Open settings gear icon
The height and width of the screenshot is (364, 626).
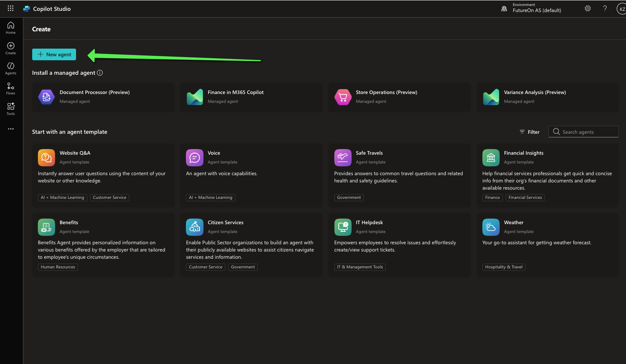[587, 8]
